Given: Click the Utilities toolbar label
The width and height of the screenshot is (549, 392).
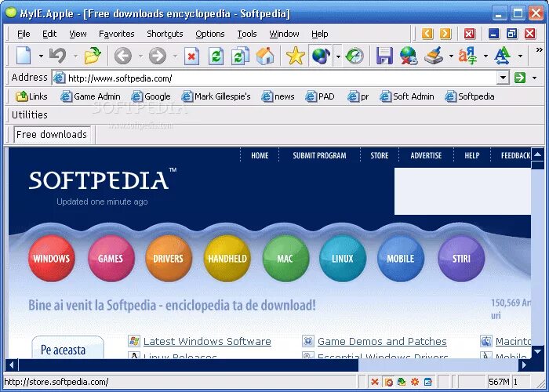Looking at the screenshot, I should click(30, 114).
